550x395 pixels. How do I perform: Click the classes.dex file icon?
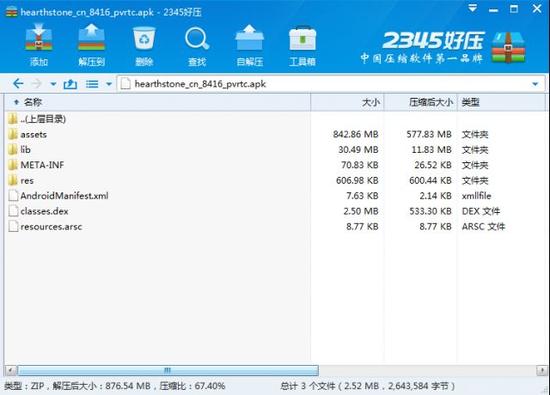[13, 211]
